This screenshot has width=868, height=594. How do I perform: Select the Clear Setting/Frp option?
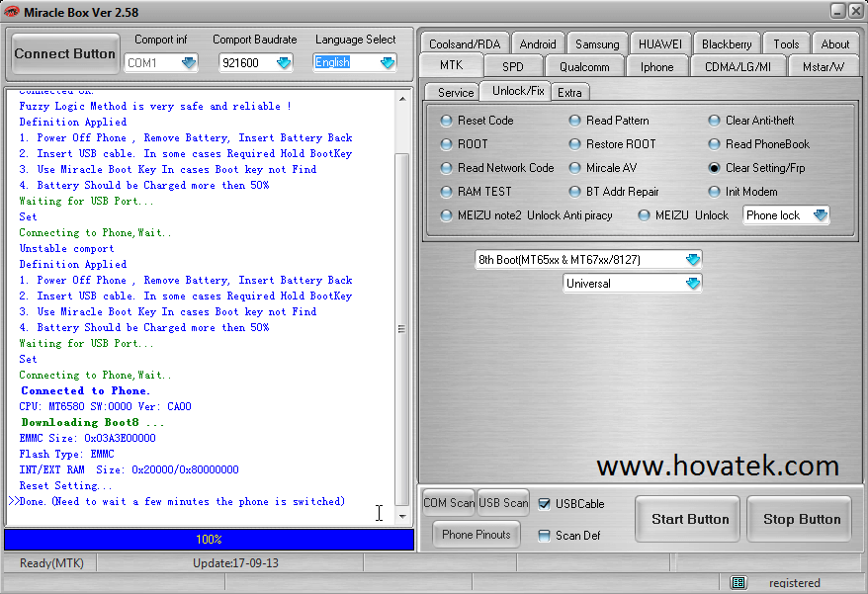756,168
